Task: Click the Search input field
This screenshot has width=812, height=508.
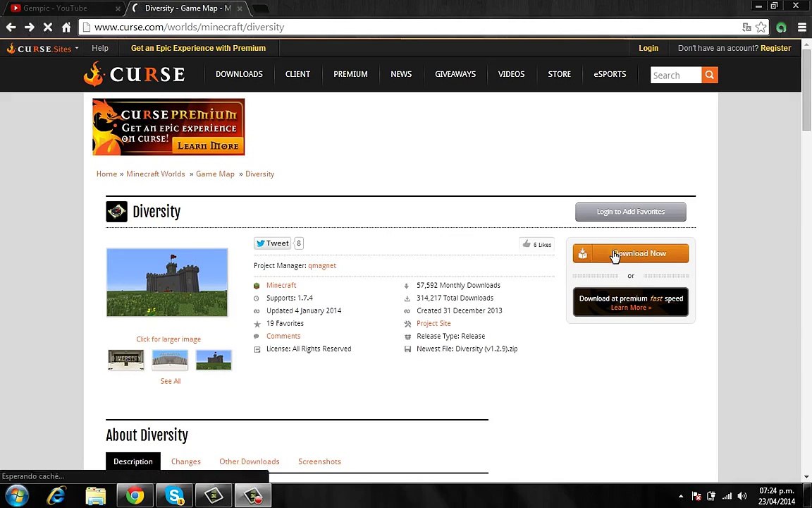Action: (x=676, y=75)
